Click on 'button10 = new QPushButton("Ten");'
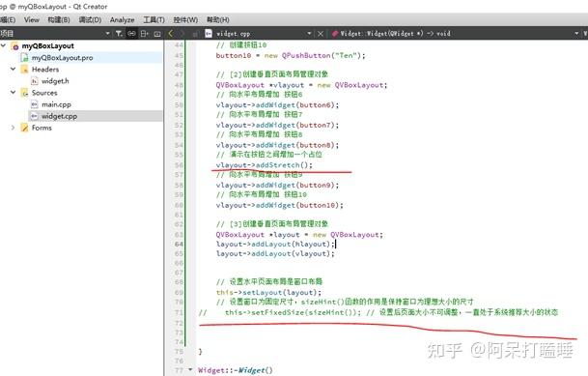Viewport: 588px width, 376px height. [x=291, y=55]
